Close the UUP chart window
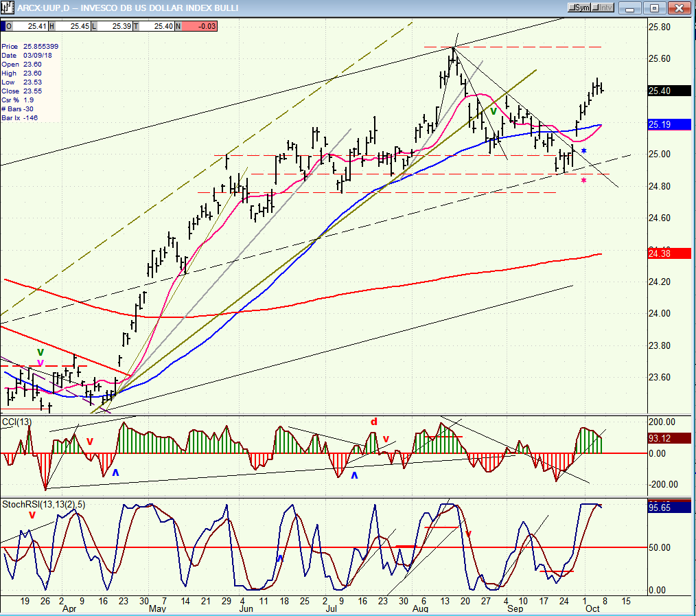 point(679,8)
